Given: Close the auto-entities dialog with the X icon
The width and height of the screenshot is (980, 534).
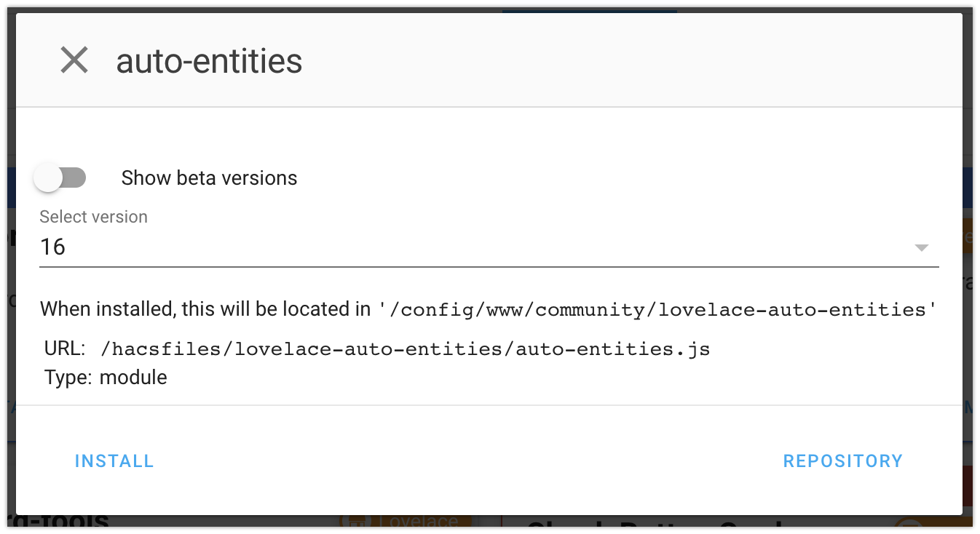Looking at the screenshot, I should (73, 61).
